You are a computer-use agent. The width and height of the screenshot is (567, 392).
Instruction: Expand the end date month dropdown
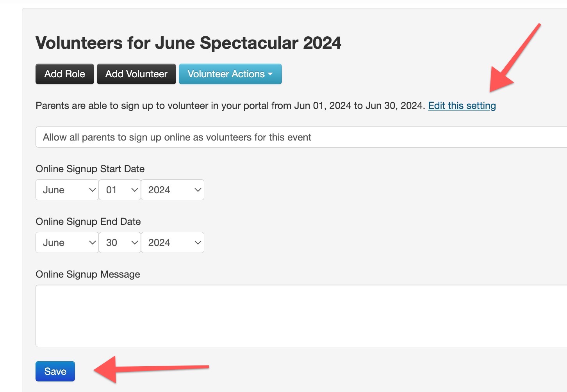point(67,242)
